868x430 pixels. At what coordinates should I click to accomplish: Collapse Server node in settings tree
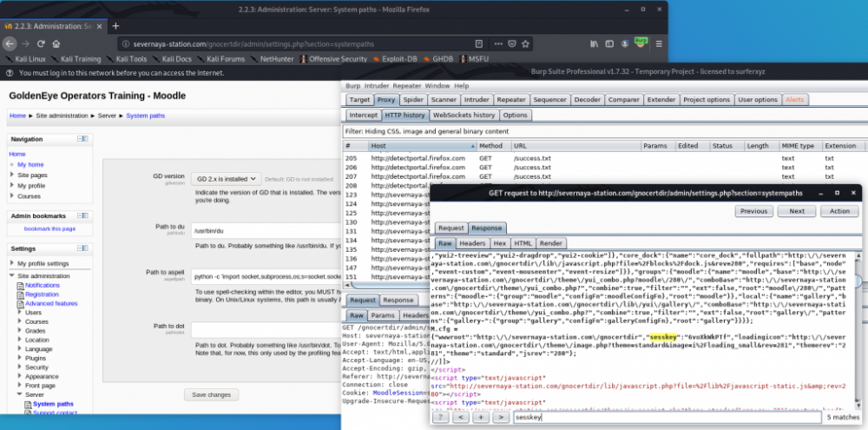coord(20,395)
